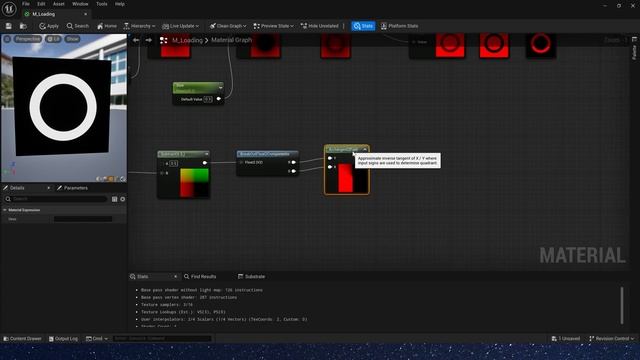Click the Arctangent2Fast node Y input pin
640x360 pixels.
click(x=330, y=158)
